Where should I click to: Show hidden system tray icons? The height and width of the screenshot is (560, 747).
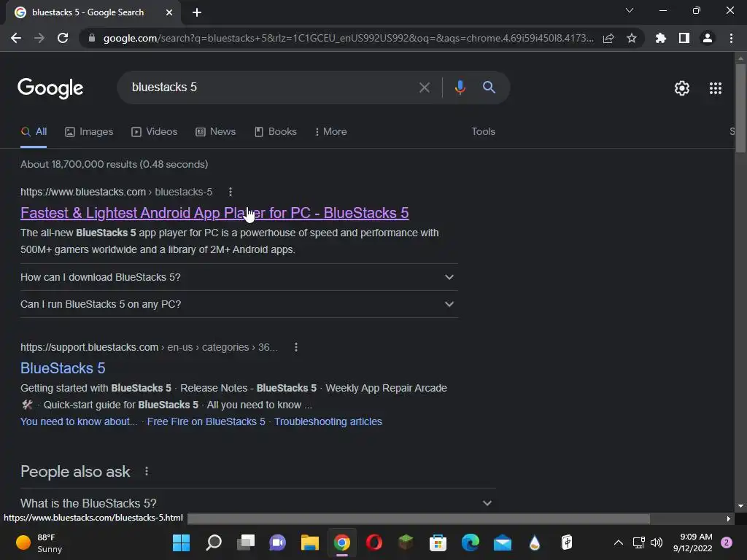click(x=619, y=542)
